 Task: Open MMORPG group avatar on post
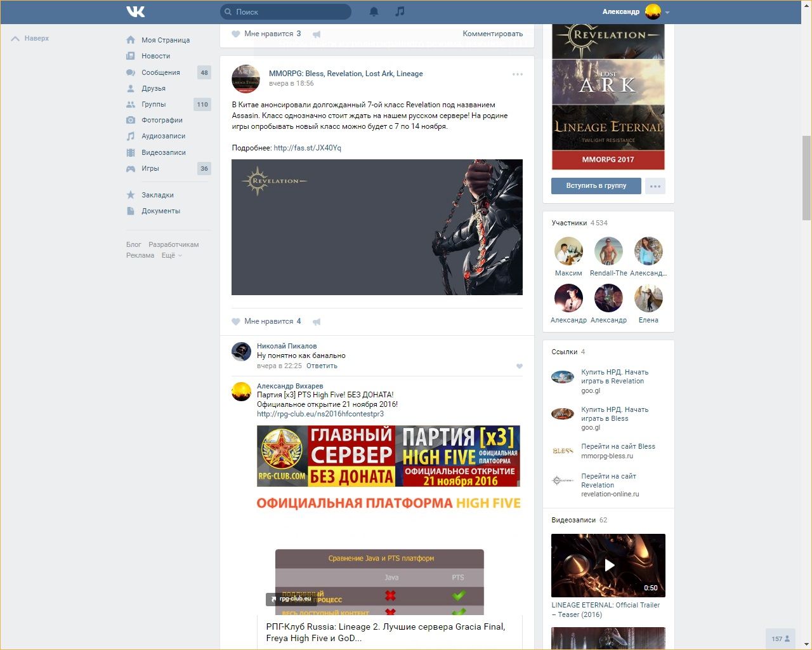tap(246, 78)
